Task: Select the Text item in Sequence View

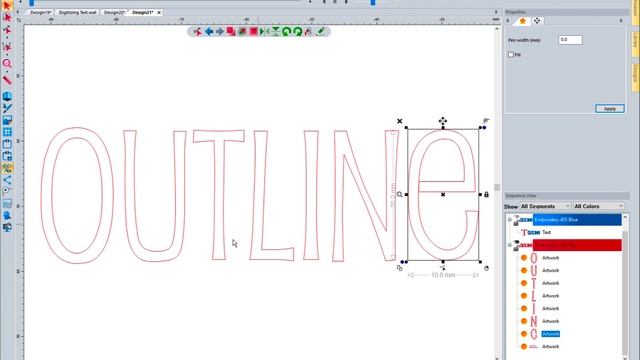Action: point(547,233)
